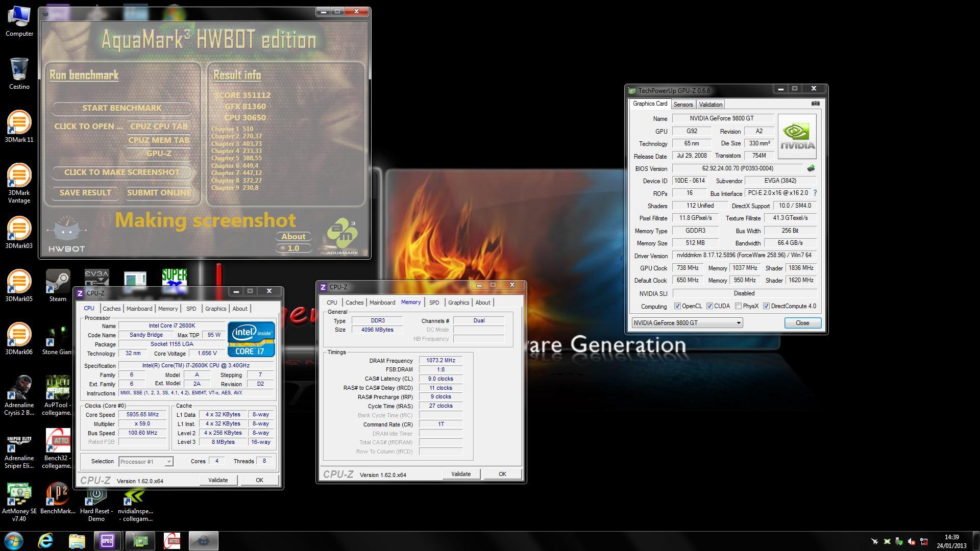Expand the NVIDIA GeForce 9800 GT dropdown
980x551 pixels.
[687, 323]
